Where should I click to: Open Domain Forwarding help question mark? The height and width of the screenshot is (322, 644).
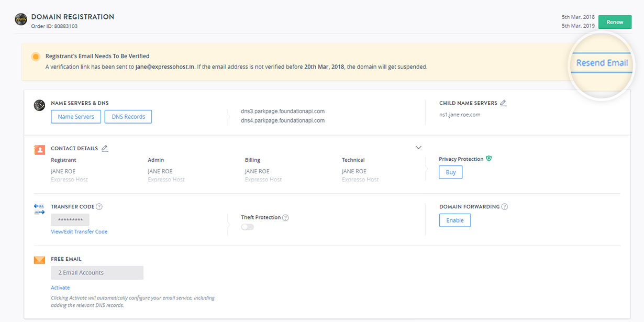pos(505,207)
